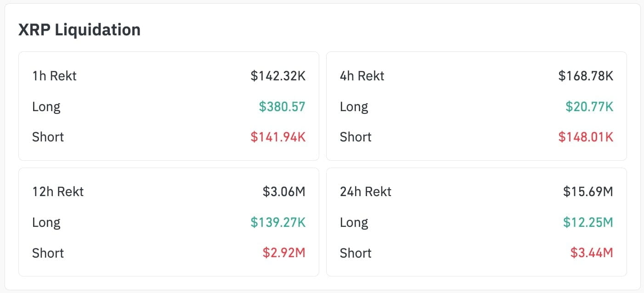The image size is (644, 293).
Task: Click the 4h Rekt total $168.78K
Action: click(586, 76)
